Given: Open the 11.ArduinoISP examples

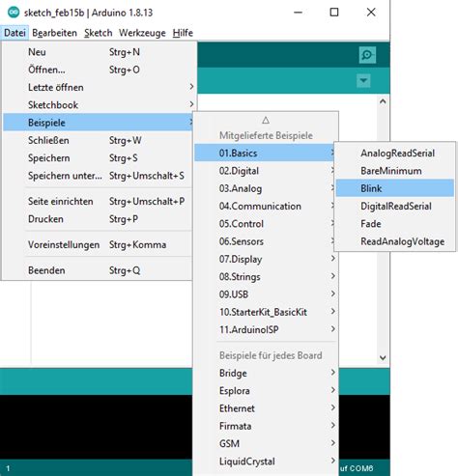Looking at the screenshot, I should [x=266, y=330].
